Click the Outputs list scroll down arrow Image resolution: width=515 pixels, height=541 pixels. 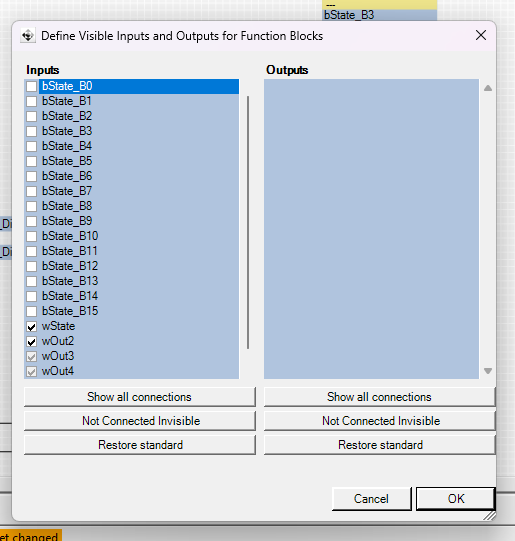coord(488,371)
